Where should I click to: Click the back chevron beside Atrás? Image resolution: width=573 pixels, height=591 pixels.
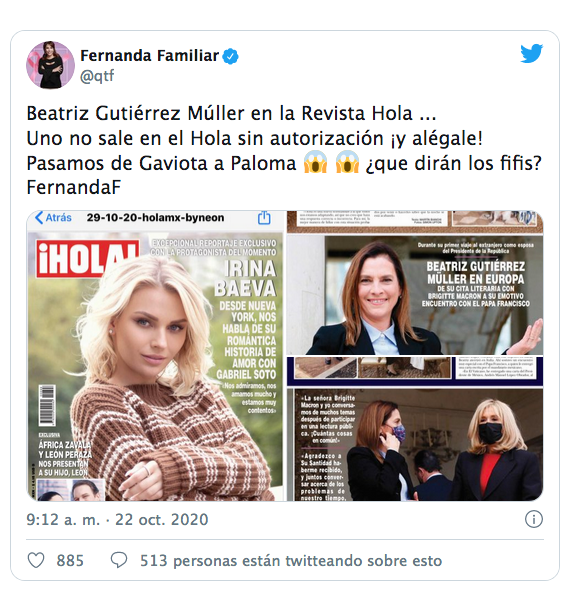click(39, 217)
